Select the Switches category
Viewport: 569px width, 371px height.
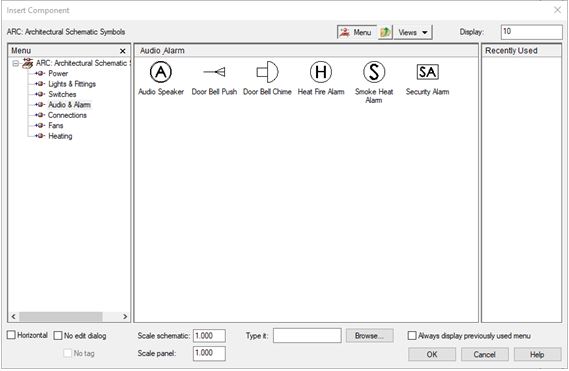(62, 94)
